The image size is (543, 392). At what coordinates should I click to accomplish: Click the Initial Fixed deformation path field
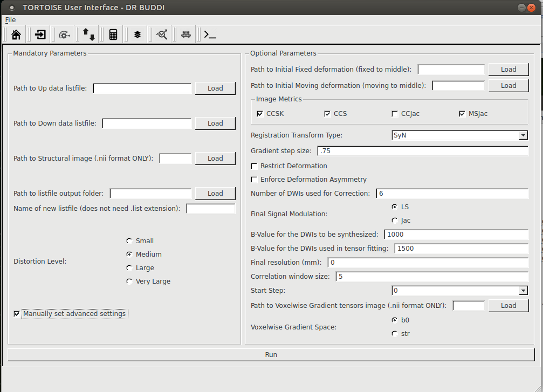[451, 69]
